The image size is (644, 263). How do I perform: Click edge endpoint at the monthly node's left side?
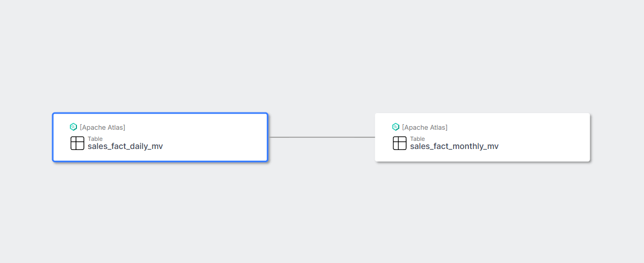pyautogui.click(x=374, y=137)
